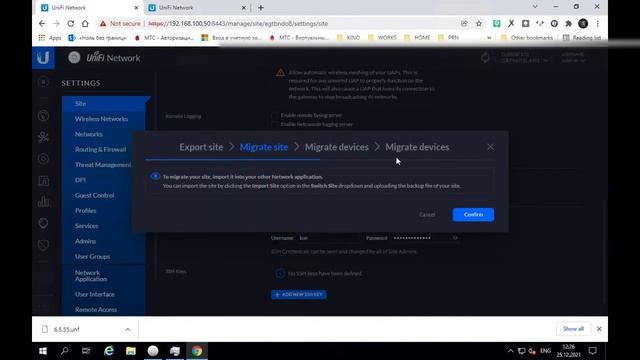Select Migrate site step
The image size is (640, 360).
point(264,147)
